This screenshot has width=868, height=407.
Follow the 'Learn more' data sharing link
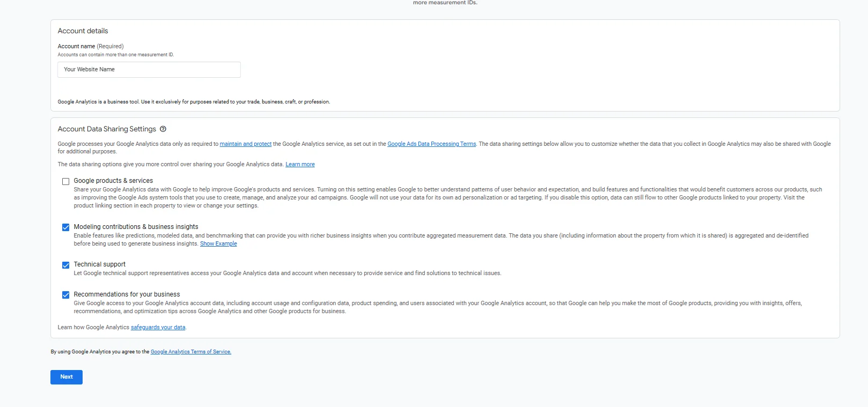(300, 165)
